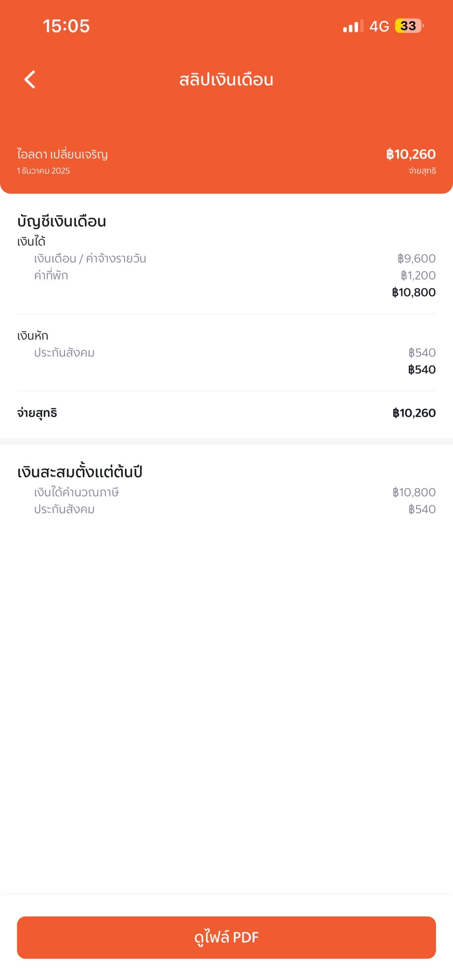Image resolution: width=453 pixels, height=980 pixels.
Task: Select the เงินเดือน / ค่าจ้างรายวัน row
Action: coord(90,258)
